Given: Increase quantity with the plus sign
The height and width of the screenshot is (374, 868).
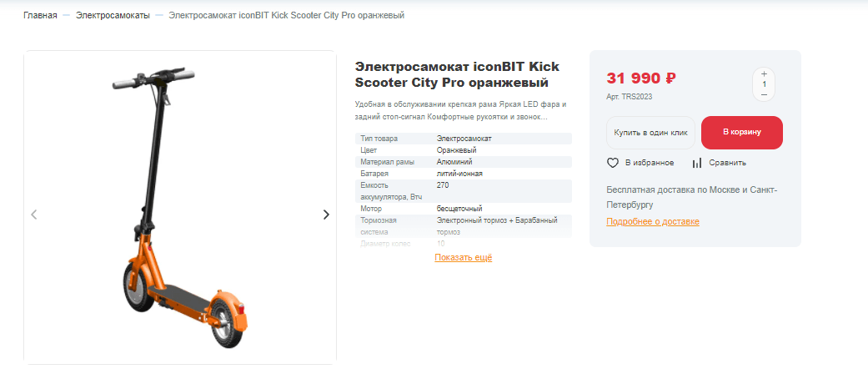Looking at the screenshot, I should [x=764, y=73].
